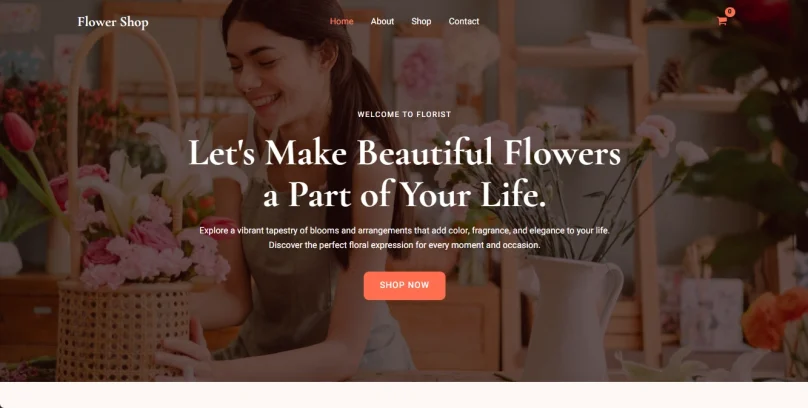Click the cream section below the hero
The image size is (808, 408).
point(404,395)
